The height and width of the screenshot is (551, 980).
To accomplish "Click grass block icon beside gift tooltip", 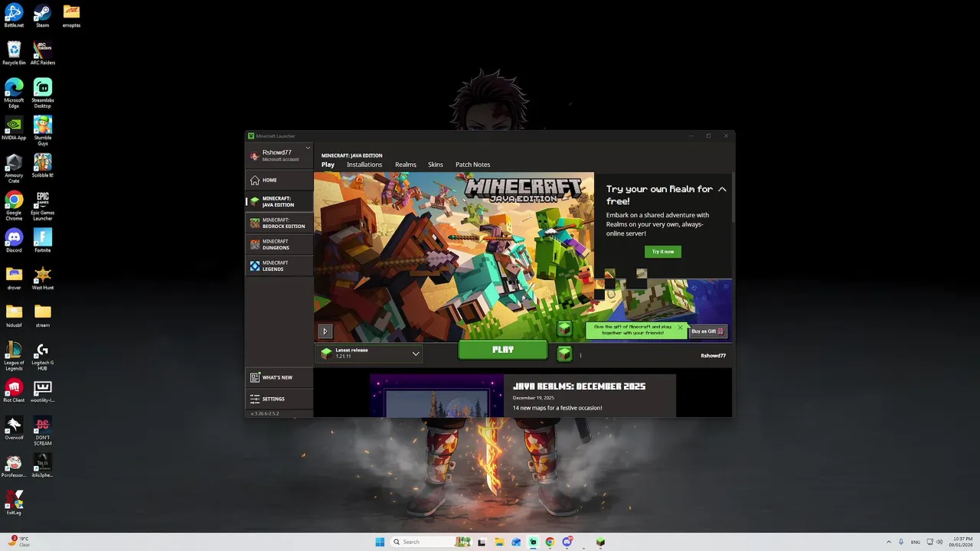I will pos(564,329).
